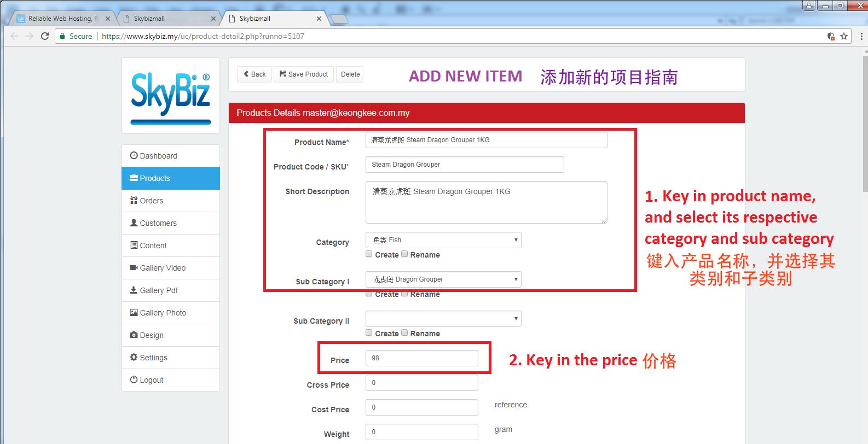This screenshot has height=444, width=868.
Task: Click the browser forward arrow
Action: coord(30,36)
